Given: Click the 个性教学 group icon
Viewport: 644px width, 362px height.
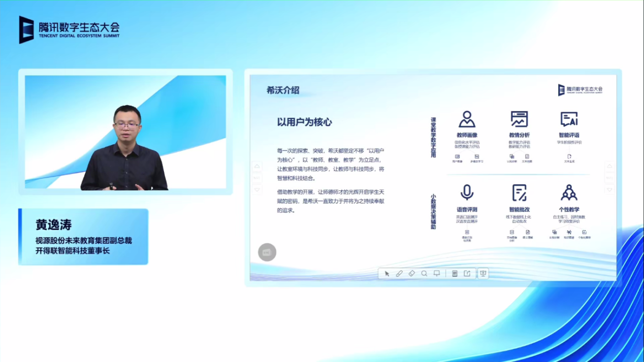Looking at the screenshot, I should pos(569,193).
